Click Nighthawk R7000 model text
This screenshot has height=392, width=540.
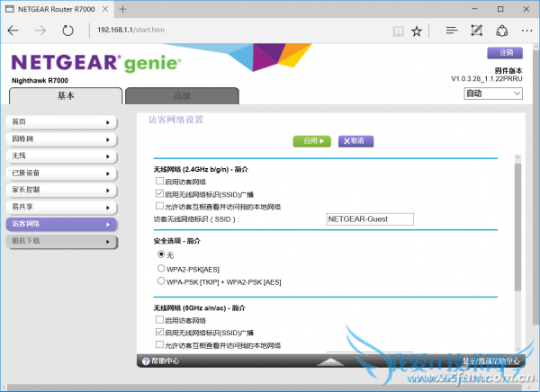coord(40,81)
